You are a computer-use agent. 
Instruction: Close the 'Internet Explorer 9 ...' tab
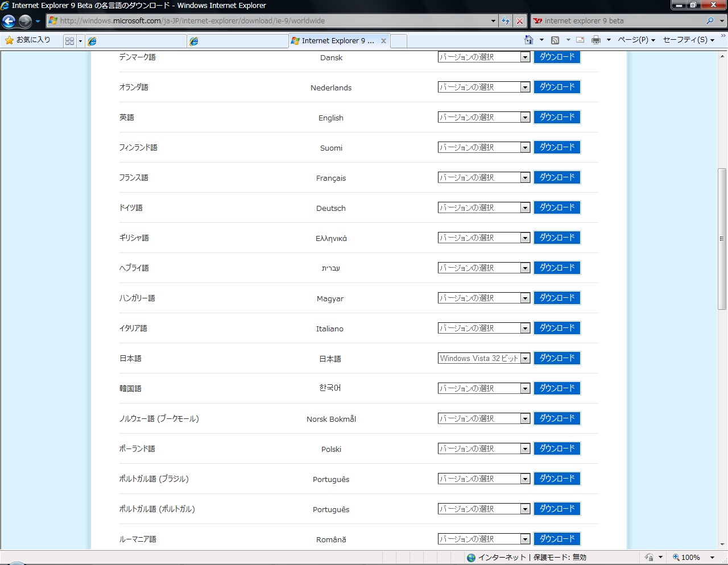coord(383,41)
